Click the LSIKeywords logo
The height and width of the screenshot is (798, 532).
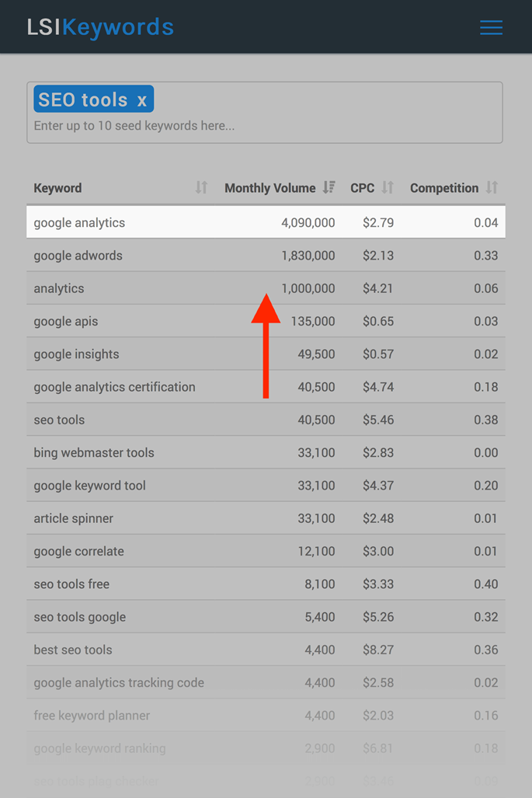pos(100,27)
